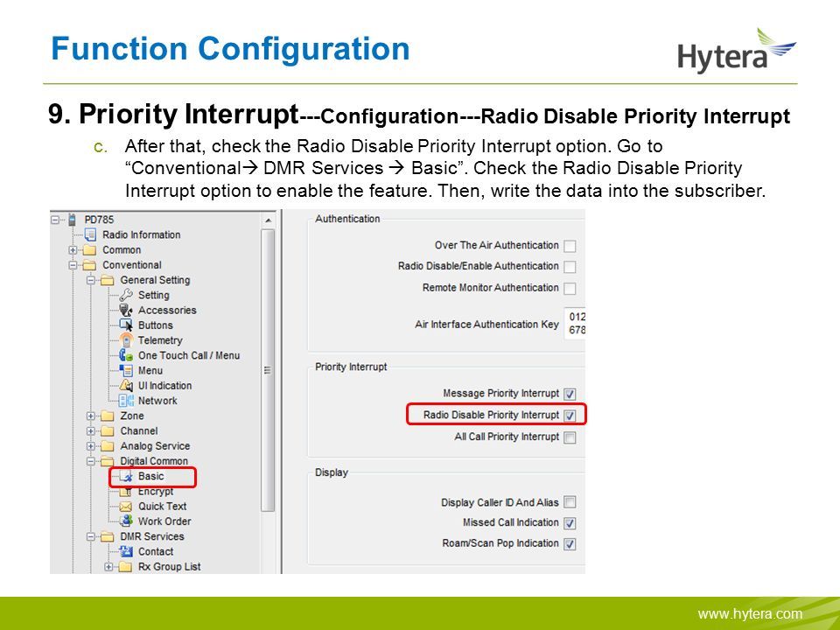The width and height of the screenshot is (840, 630).
Task: Click the General Setting folder icon
Action: tap(108, 280)
